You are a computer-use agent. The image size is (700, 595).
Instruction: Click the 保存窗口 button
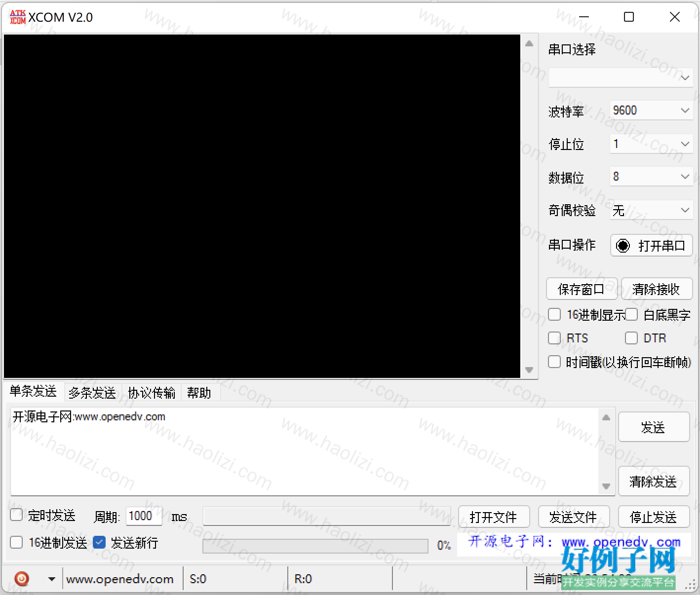582,289
